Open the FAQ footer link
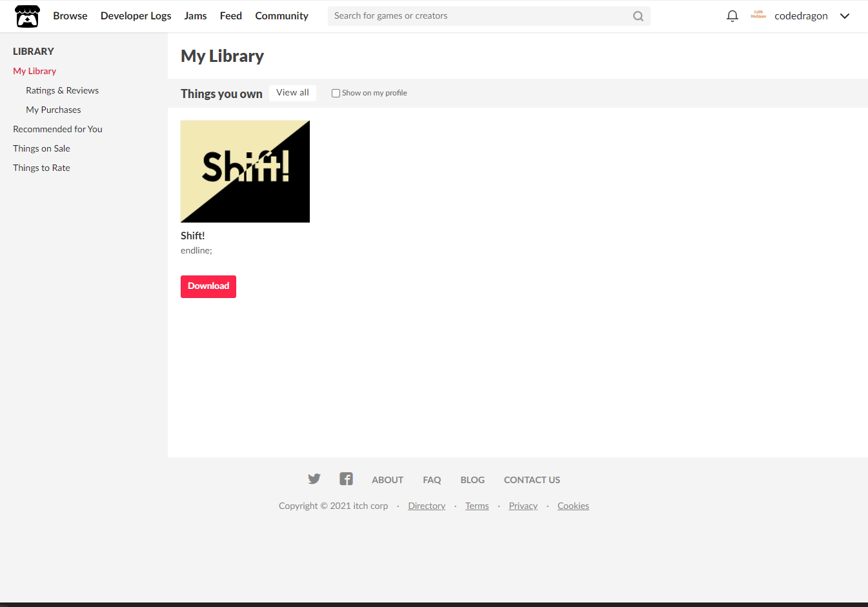The height and width of the screenshot is (607, 868). point(432,480)
